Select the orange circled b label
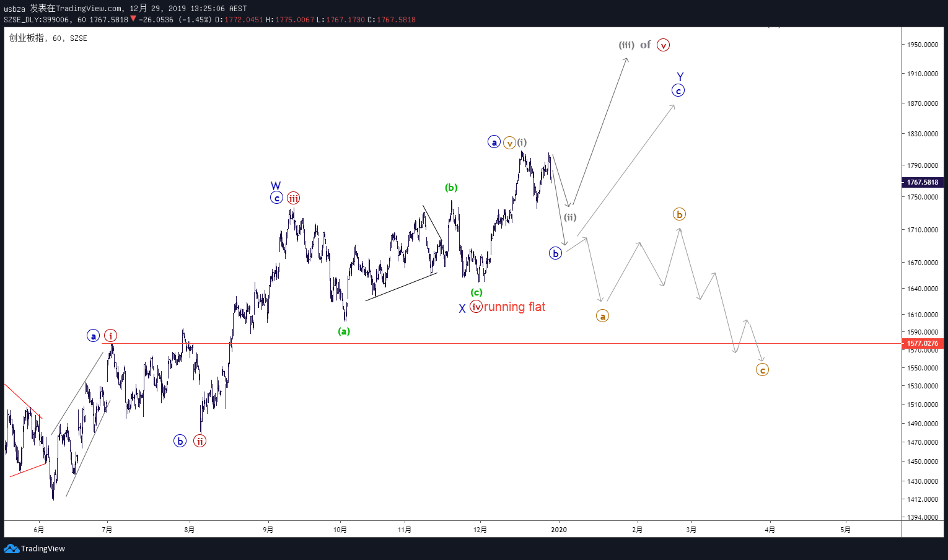This screenshot has width=948, height=560. point(679,214)
